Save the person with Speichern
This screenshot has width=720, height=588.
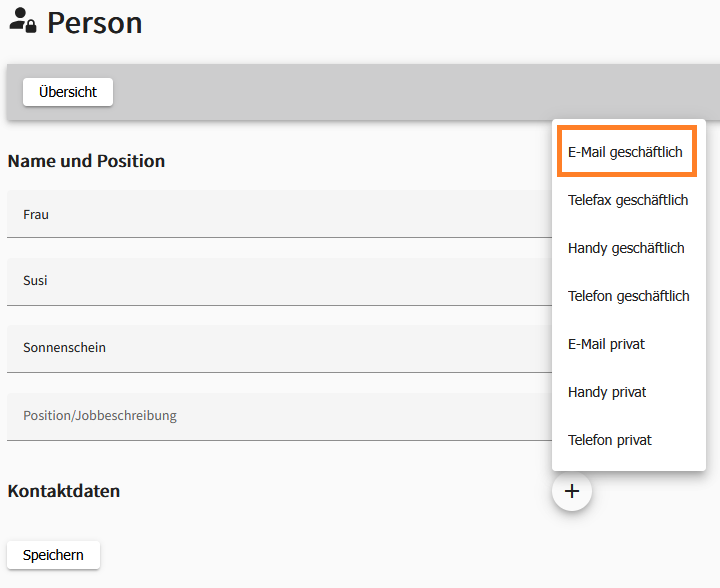pyautogui.click(x=53, y=555)
